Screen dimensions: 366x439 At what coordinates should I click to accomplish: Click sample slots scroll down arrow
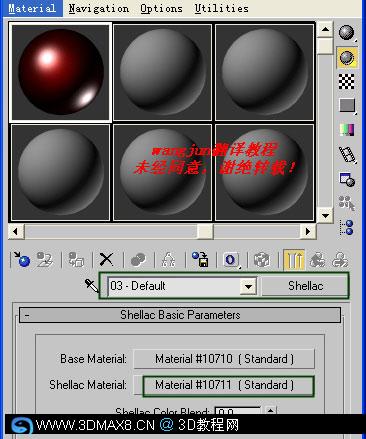click(325, 215)
